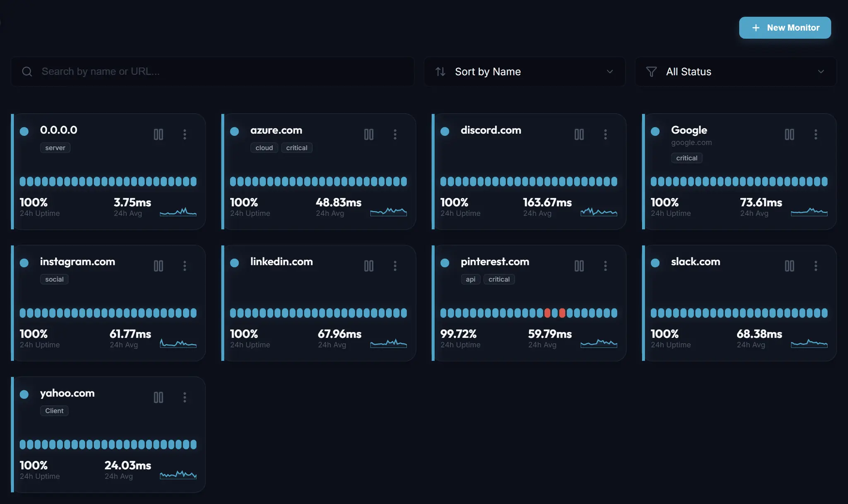Pause the instagram.com monitor
848x504 pixels.
(158, 266)
